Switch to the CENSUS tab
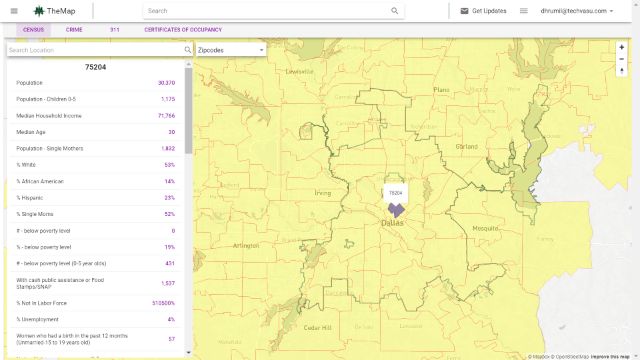 coord(33,30)
